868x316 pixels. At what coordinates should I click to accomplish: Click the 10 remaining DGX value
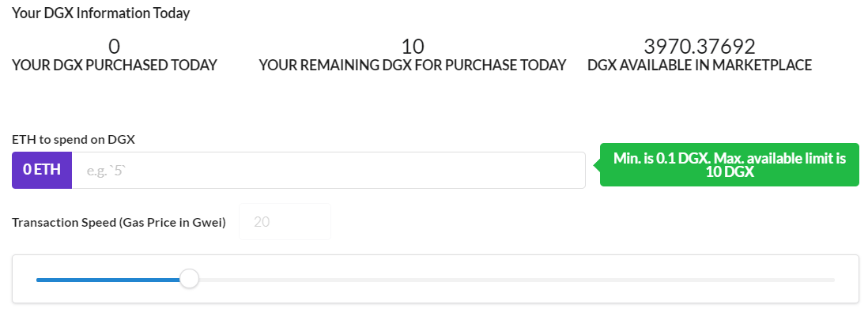coord(413,46)
